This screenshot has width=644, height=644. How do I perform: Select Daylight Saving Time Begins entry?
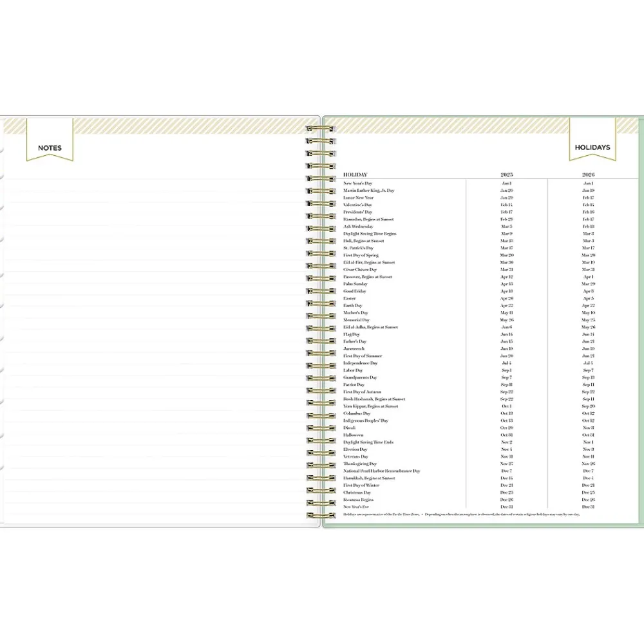coord(370,234)
